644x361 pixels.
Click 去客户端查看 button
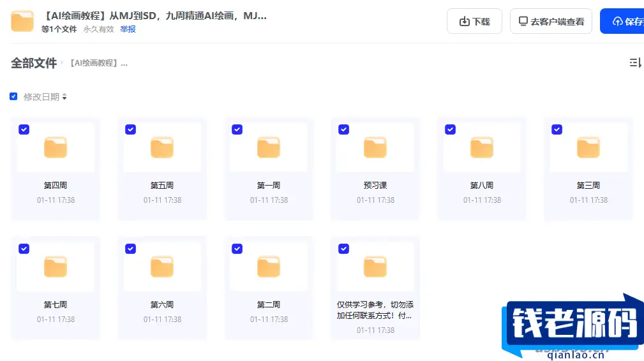(551, 21)
